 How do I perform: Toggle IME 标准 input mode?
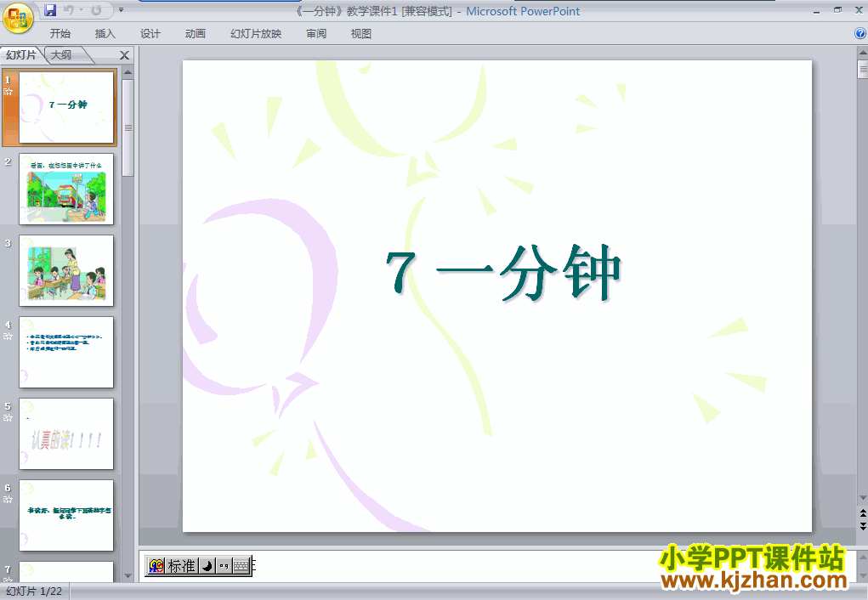182,566
